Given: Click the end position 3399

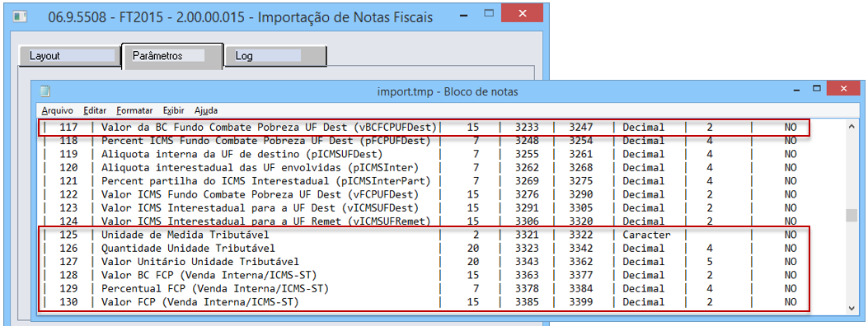Looking at the screenshot, I should click(x=580, y=302).
